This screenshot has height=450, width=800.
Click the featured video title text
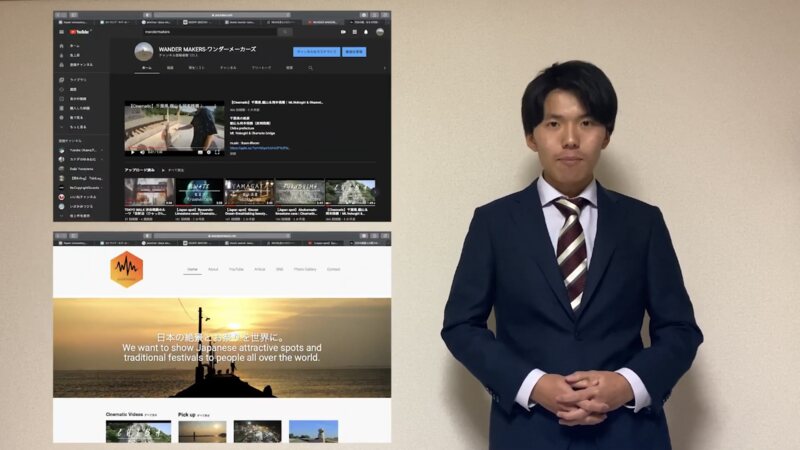pos(277,103)
